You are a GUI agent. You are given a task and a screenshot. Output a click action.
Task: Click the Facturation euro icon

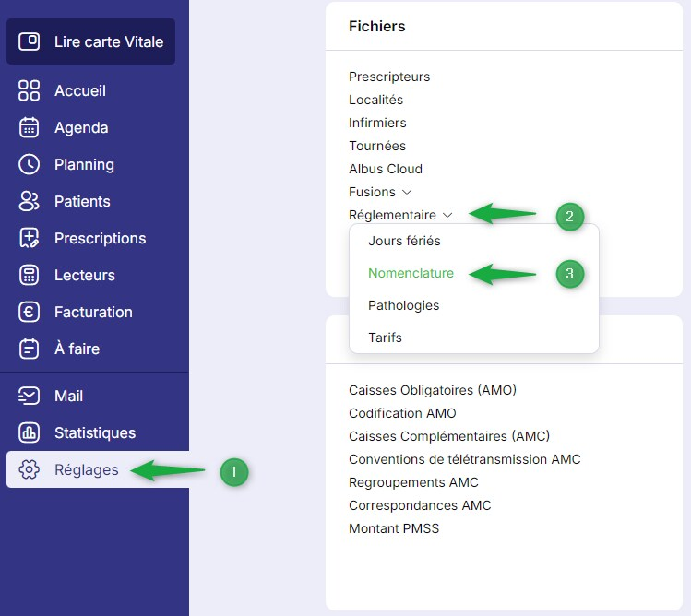tap(29, 312)
